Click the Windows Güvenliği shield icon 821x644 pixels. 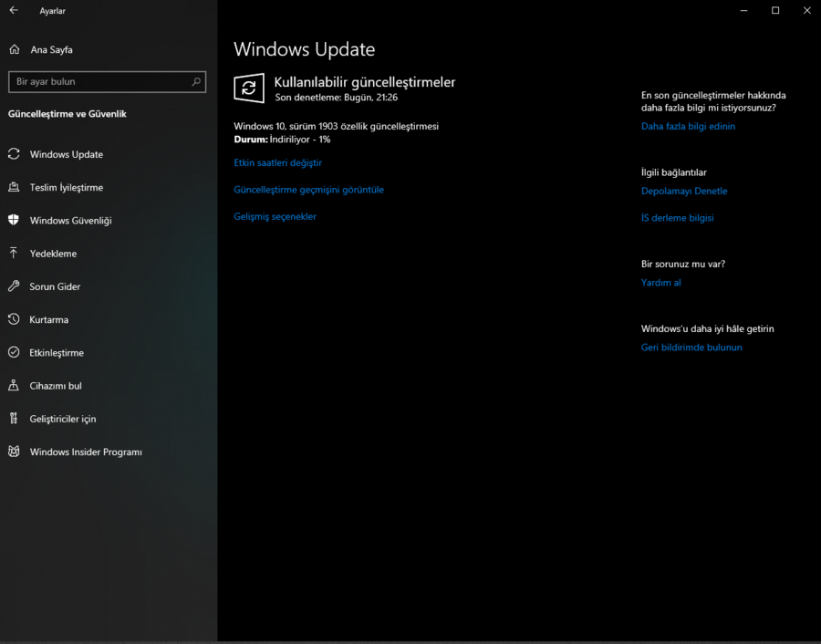pos(14,220)
